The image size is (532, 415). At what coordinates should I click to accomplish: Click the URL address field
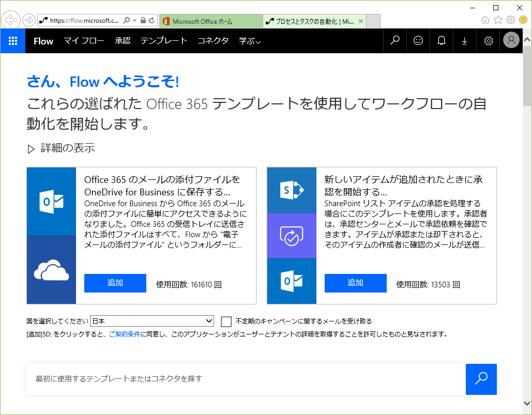click(x=84, y=20)
